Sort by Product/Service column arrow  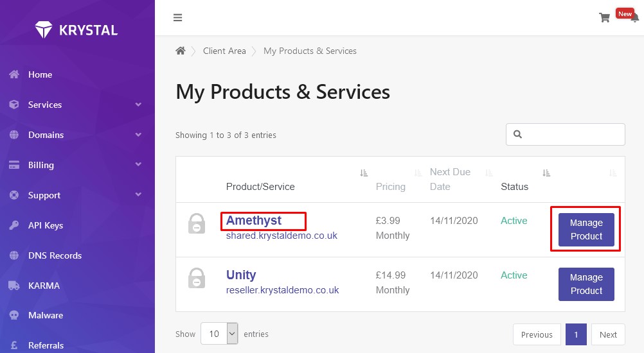(364, 173)
